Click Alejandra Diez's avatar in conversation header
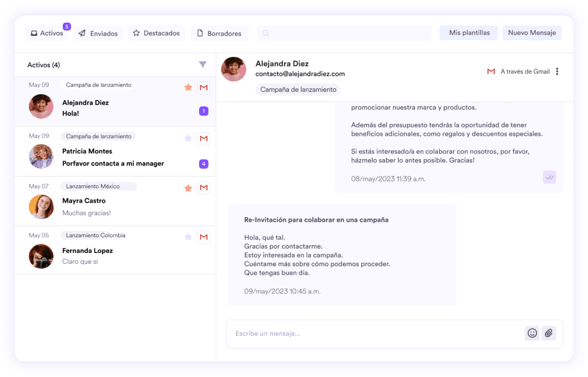The height and width of the screenshot is (377, 588). tap(234, 69)
